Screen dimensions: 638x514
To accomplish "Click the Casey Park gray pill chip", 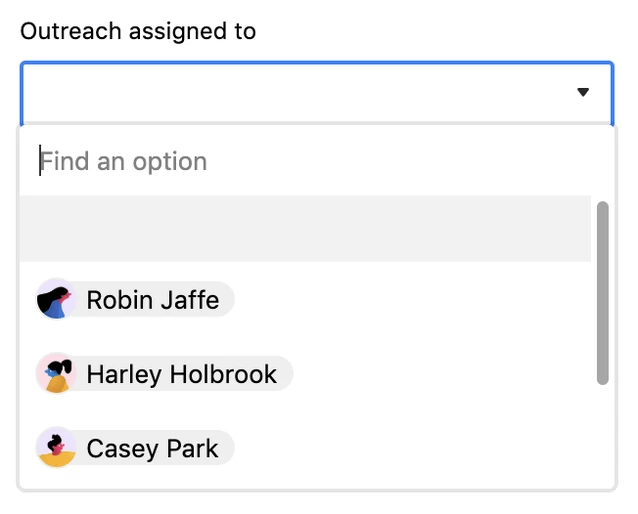I will tap(135, 447).
